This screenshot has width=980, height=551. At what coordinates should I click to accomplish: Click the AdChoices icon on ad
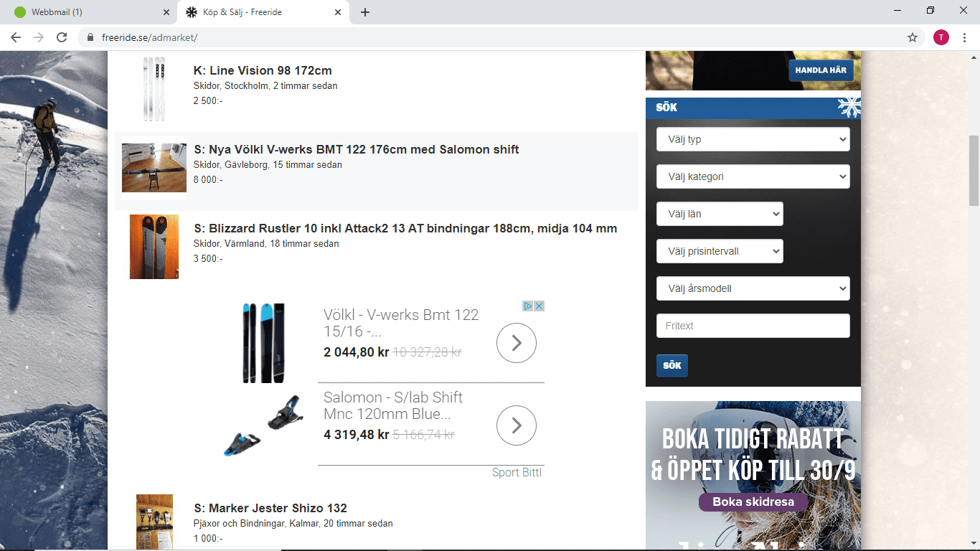(x=527, y=306)
